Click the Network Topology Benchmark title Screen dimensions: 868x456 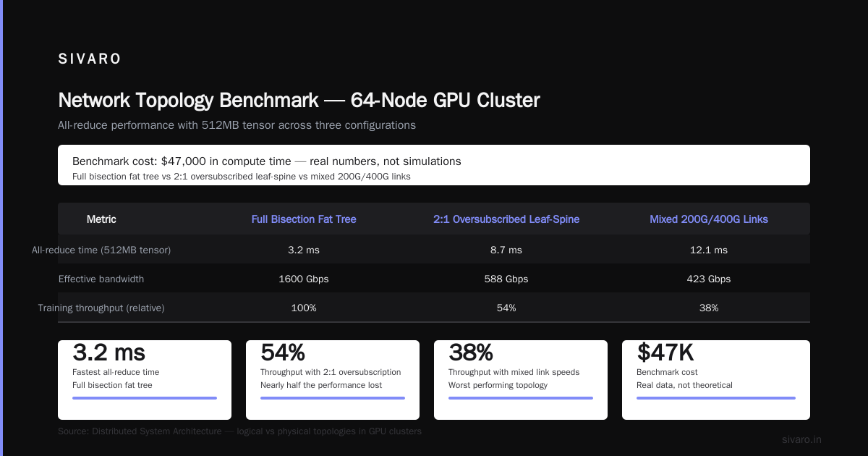click(x=299, y=100)
